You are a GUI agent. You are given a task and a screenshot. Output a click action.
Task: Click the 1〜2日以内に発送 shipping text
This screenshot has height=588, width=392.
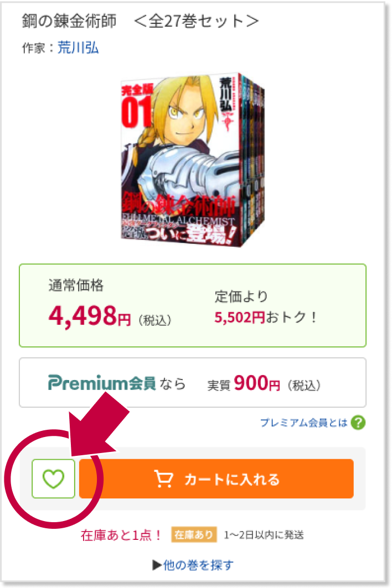point(264,535)
